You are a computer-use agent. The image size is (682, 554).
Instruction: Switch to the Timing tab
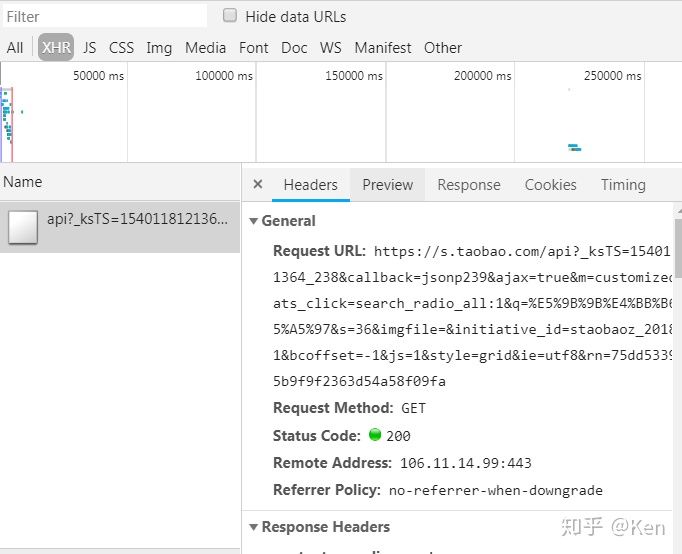coord(623,185)
